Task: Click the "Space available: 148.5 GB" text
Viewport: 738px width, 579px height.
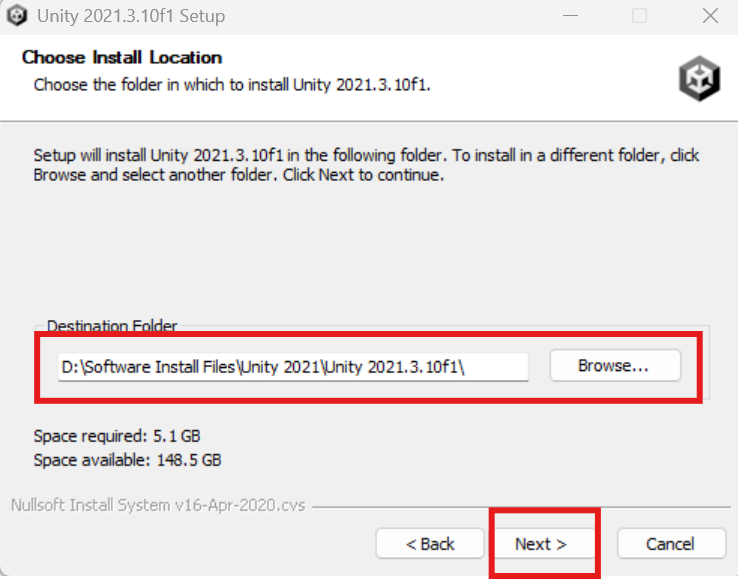Action: click(127, 460)
